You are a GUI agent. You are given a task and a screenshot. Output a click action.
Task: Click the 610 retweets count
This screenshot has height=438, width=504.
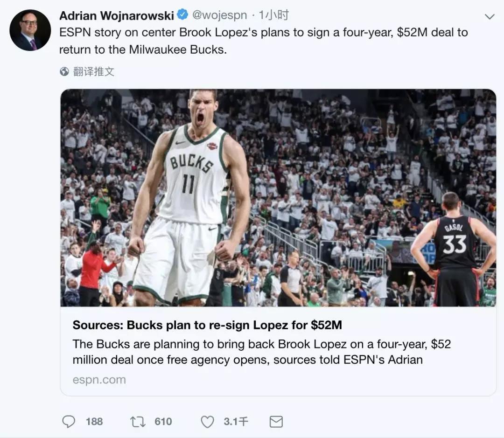163,422
